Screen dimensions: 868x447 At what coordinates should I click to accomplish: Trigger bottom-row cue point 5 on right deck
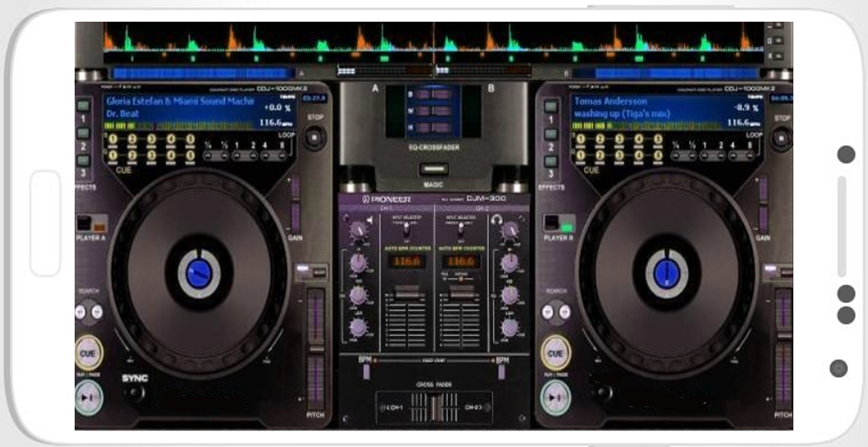pos(658,155)
